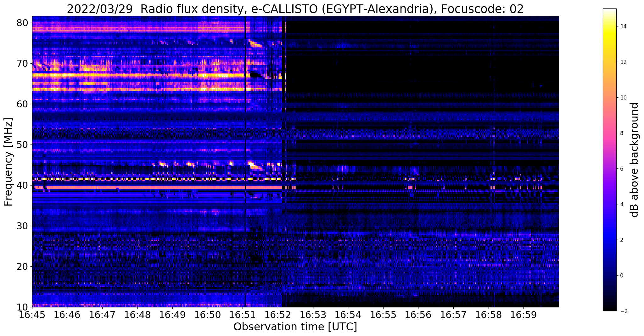This screenshot has height=336, width=644.
Task: Click the 16:59 time tick label
Action: [524, 315]
